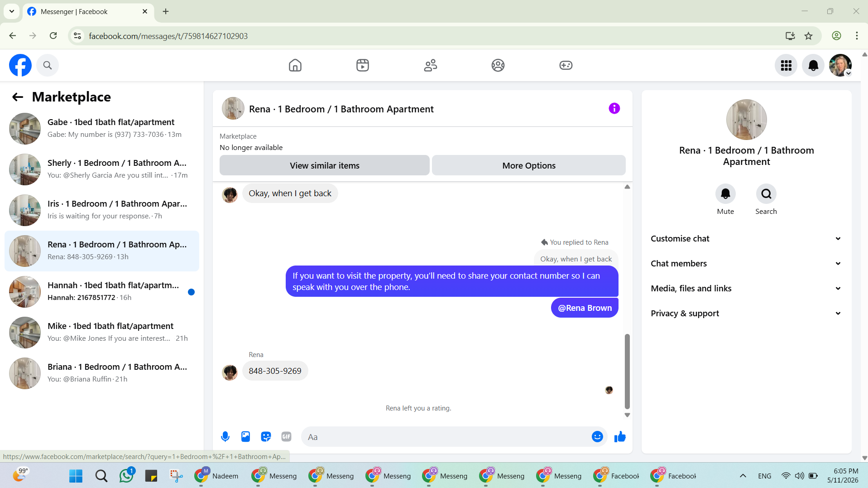This screenshot has width=868, height=488.
Task: Click the address bar URL
Action: click(168, 36)
